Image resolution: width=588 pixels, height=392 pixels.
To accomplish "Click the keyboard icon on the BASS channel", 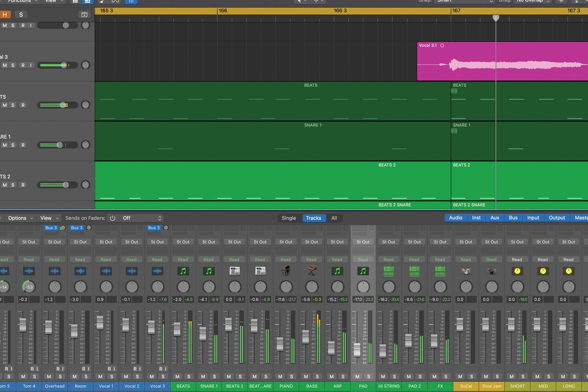I will 312,271.
